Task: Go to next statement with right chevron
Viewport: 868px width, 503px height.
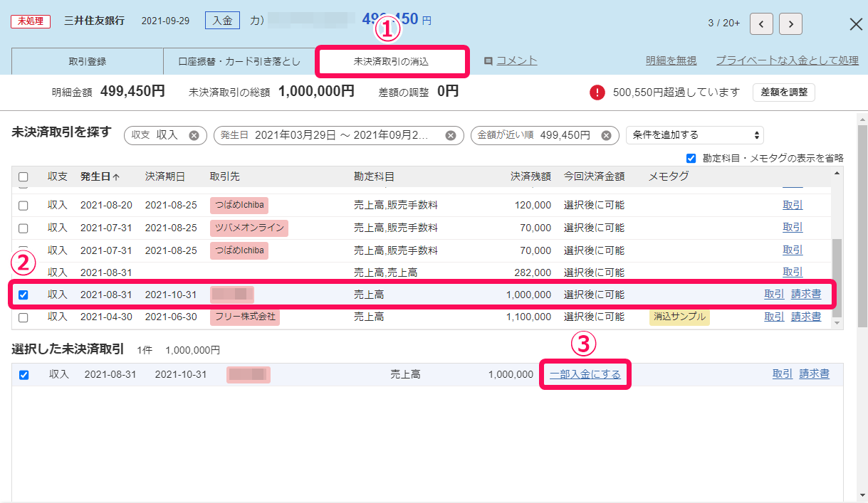Action: click(790, 23)
